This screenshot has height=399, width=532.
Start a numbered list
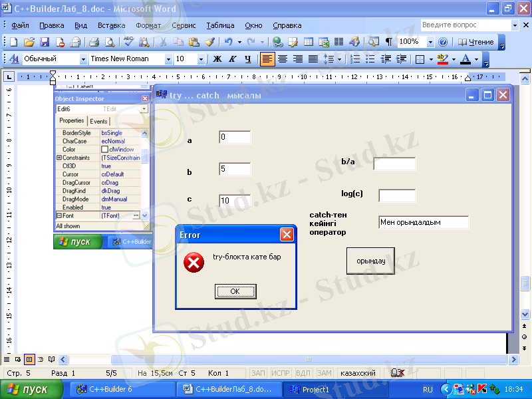click(x=354, y=59)
